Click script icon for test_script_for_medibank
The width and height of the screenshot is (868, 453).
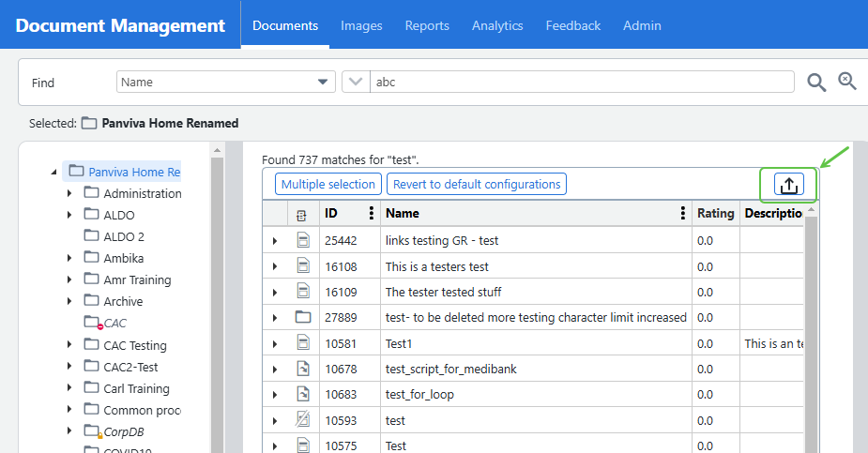click(302, 369)
